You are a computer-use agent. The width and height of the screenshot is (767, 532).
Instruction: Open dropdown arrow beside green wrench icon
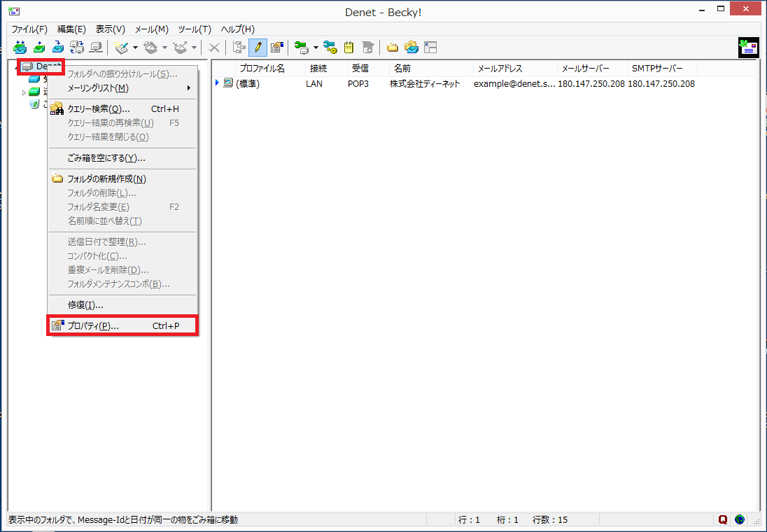(x=316, y=48)
